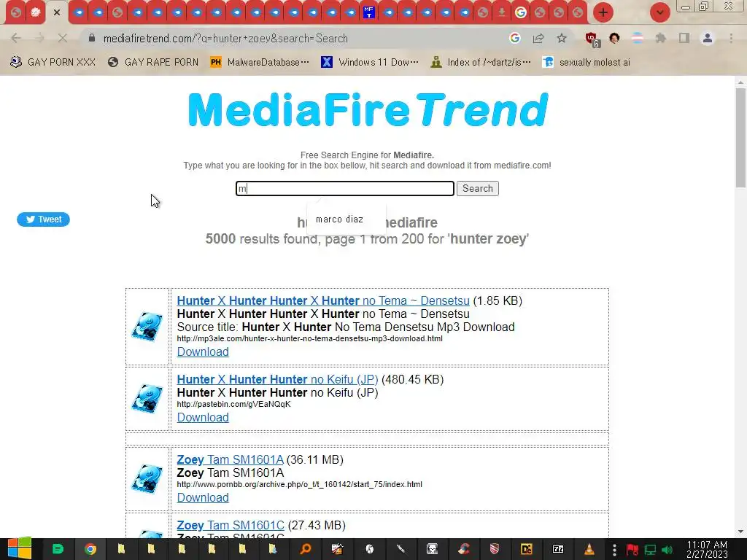Open the Chrome profile avatar
This screenshot has height=560, width=747.
tap(708, 38)
